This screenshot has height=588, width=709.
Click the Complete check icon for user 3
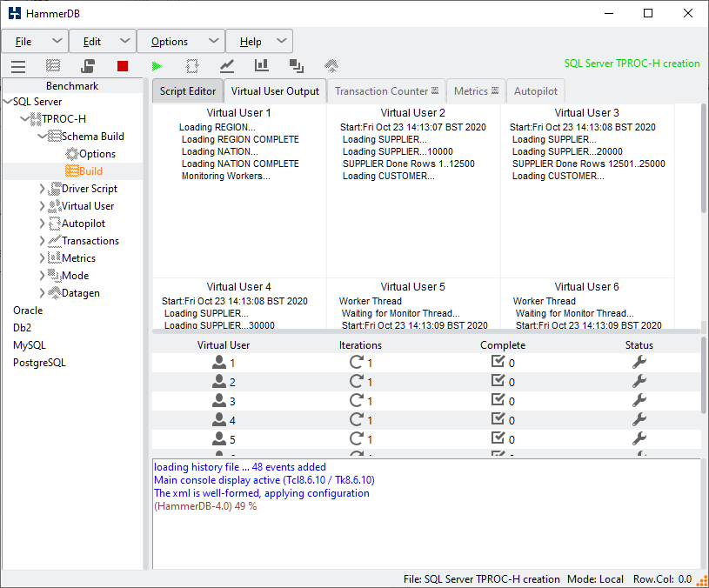point(498,400)
